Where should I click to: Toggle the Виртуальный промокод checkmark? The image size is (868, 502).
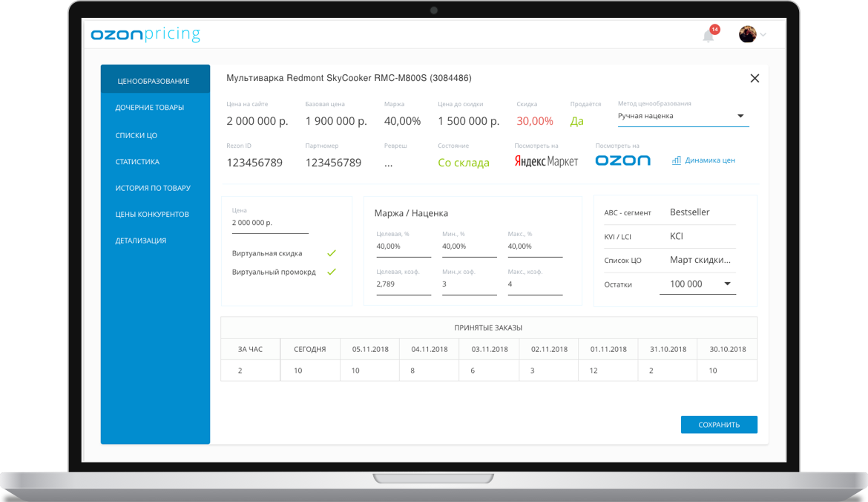[332, 272]
